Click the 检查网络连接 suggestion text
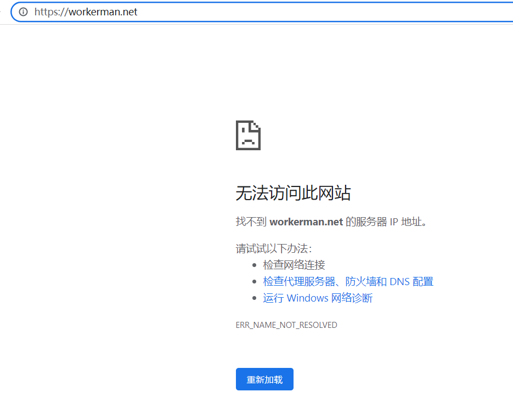 coord(294,265)
